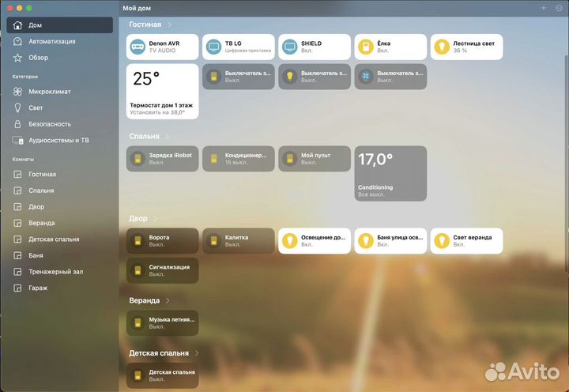569x392 pixels.
Task: Click the Музыка летняя tile icon
Action: coord(137,322)
